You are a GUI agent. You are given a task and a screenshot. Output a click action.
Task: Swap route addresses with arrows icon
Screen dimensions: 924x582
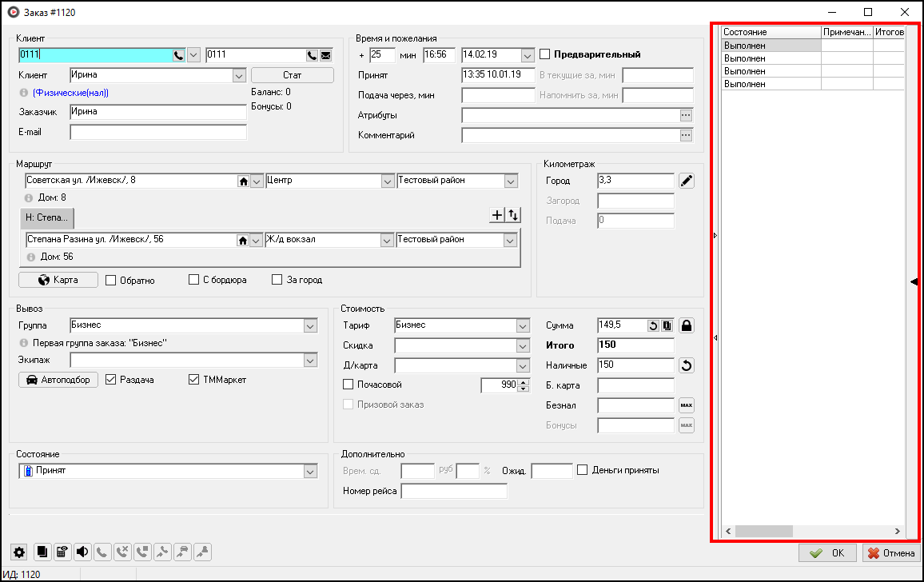(513, 214)
